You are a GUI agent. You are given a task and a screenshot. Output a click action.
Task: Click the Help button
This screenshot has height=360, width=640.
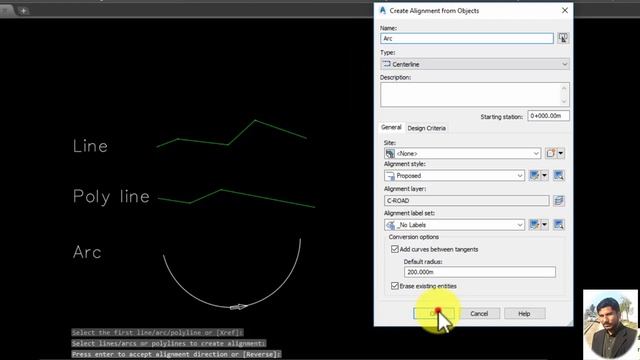(524, 313)
